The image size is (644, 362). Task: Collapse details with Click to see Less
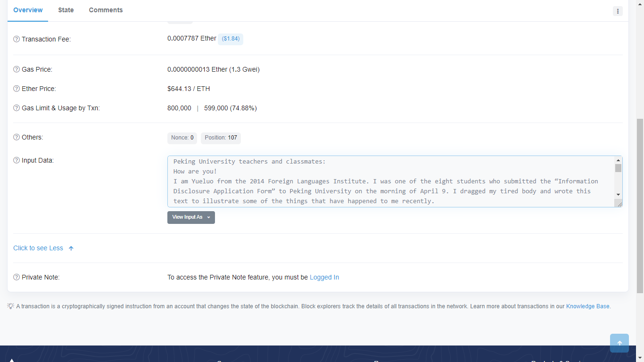coord(38,248)
